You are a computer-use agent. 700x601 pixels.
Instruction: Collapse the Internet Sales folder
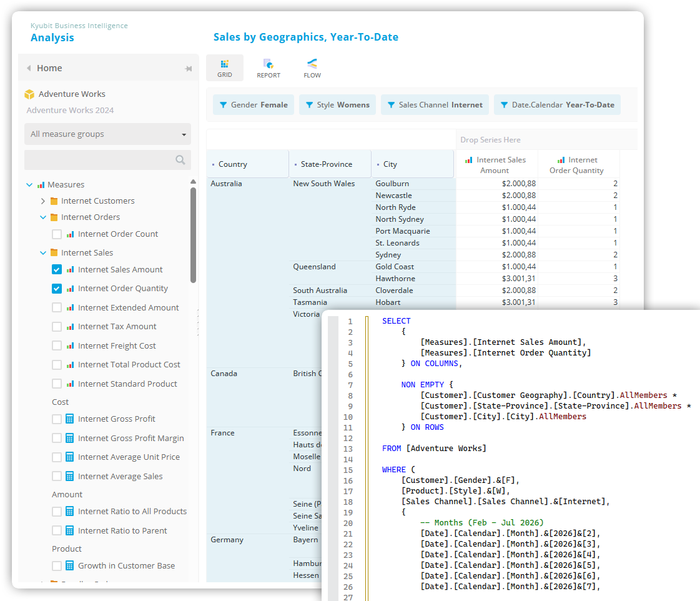pos(43,253)
